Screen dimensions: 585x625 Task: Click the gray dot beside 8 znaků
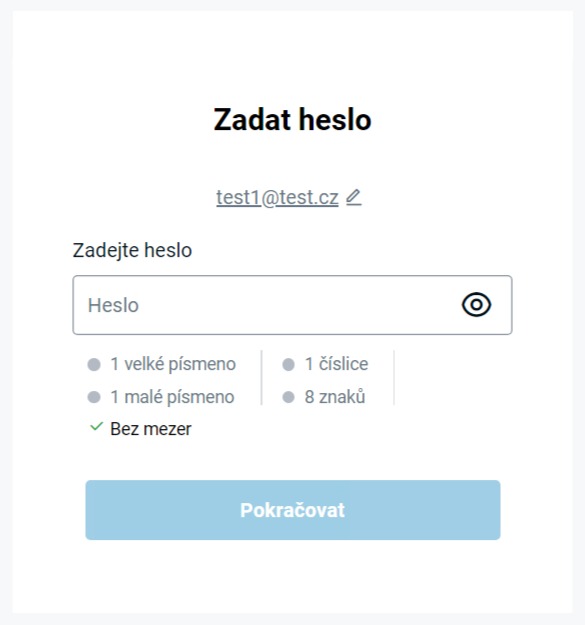point(288,397)
